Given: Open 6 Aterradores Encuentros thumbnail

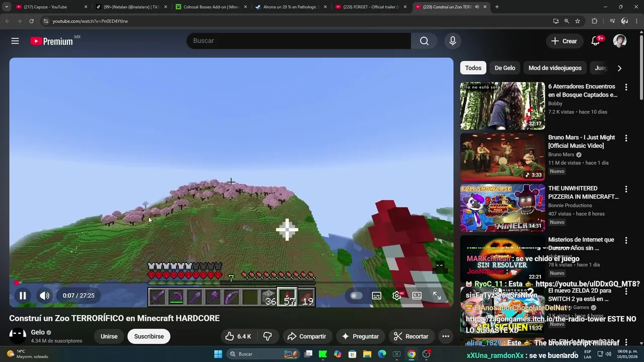Looking at the screenshot, I should pyautogui.click(x=503, y=106).
